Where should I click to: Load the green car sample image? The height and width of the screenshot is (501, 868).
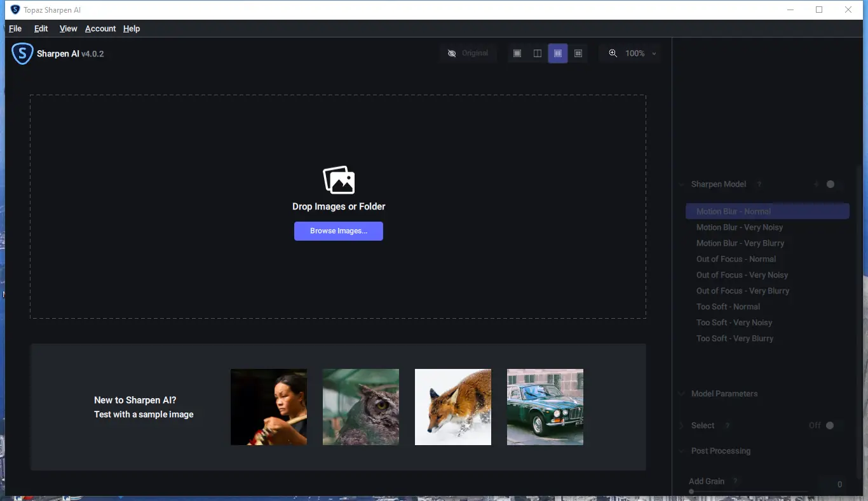point(545,407)
